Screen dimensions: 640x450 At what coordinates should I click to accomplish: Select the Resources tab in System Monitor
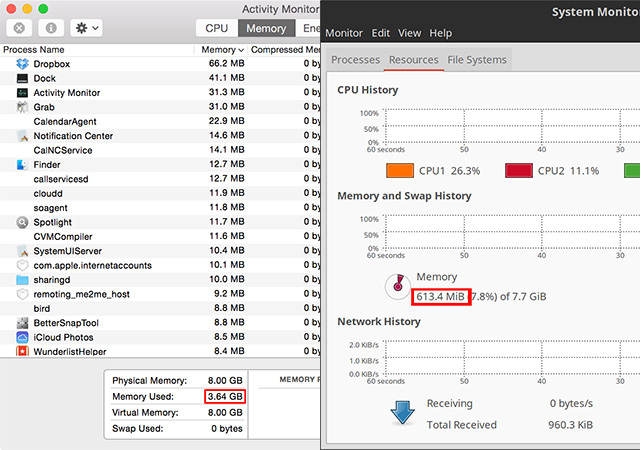coord(413,60)
